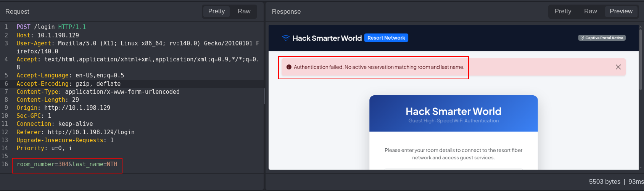Image resolution: width=644 pixels, height=191 pixels.
Task: Click the Upgrade-Insecure-Requests header line
Action: tap(65, 140)
